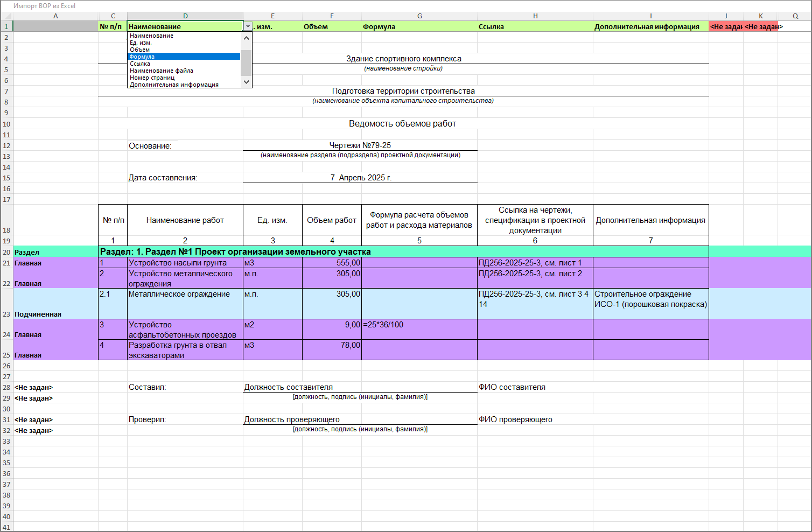The image size is (812, 532).
Task: Click the 'Ссылка' header cell in row 1
Action: coord(535,26)
